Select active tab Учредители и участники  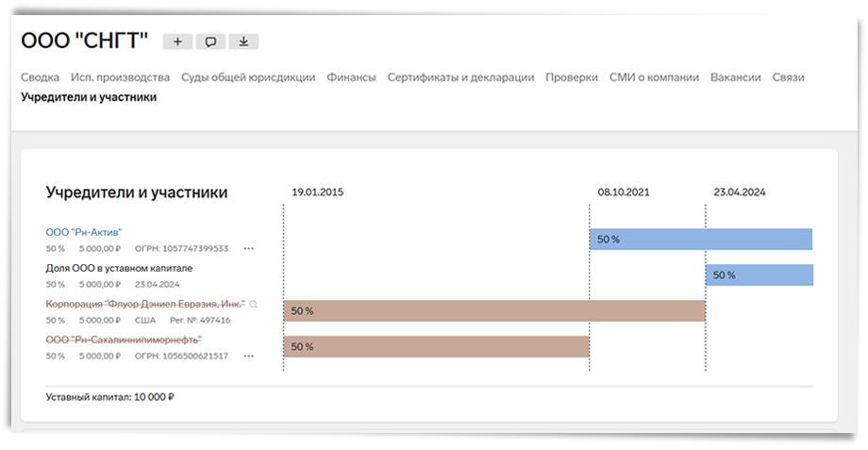click(x=89, y=97)
